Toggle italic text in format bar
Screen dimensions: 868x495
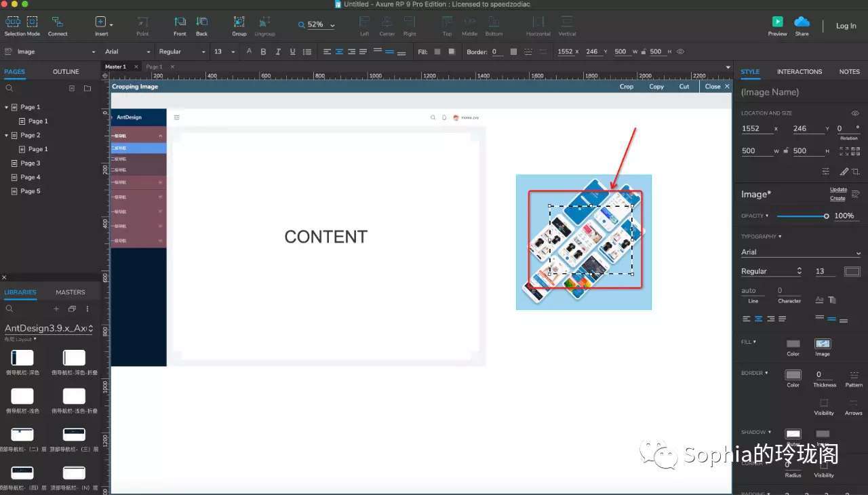point(278,52)
